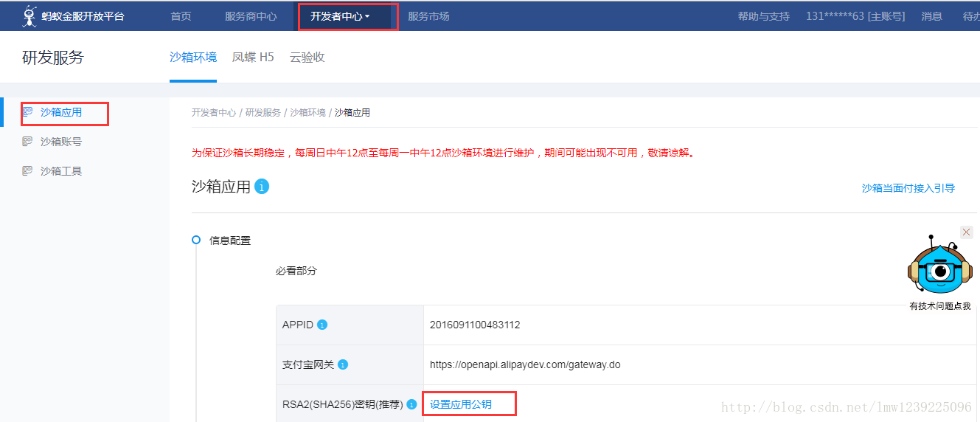Close the tech support mascot widget
980x422 pixels.
967,232
